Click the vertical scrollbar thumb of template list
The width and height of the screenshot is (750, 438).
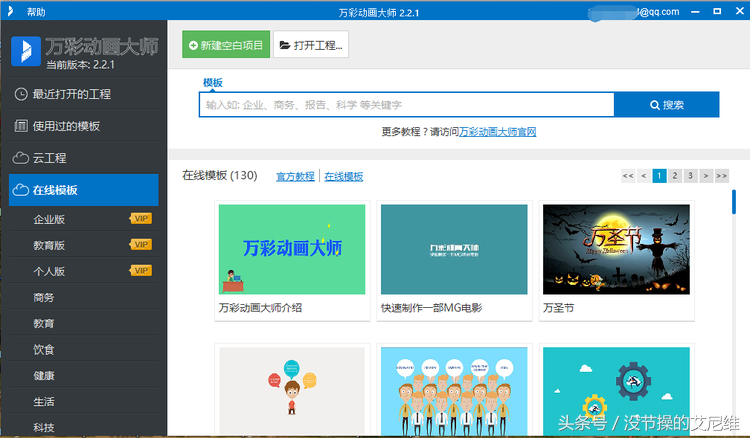[734, 202]
